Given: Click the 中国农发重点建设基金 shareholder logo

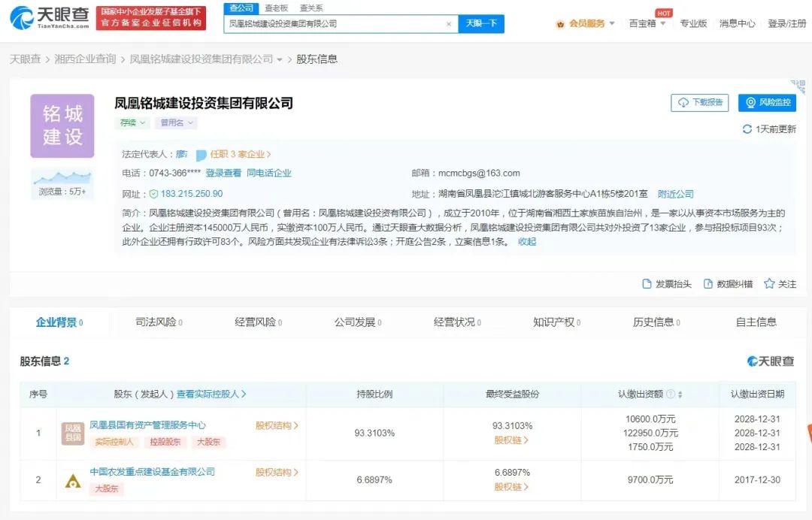Looking at the screenshot, I should tap(73, 481).
